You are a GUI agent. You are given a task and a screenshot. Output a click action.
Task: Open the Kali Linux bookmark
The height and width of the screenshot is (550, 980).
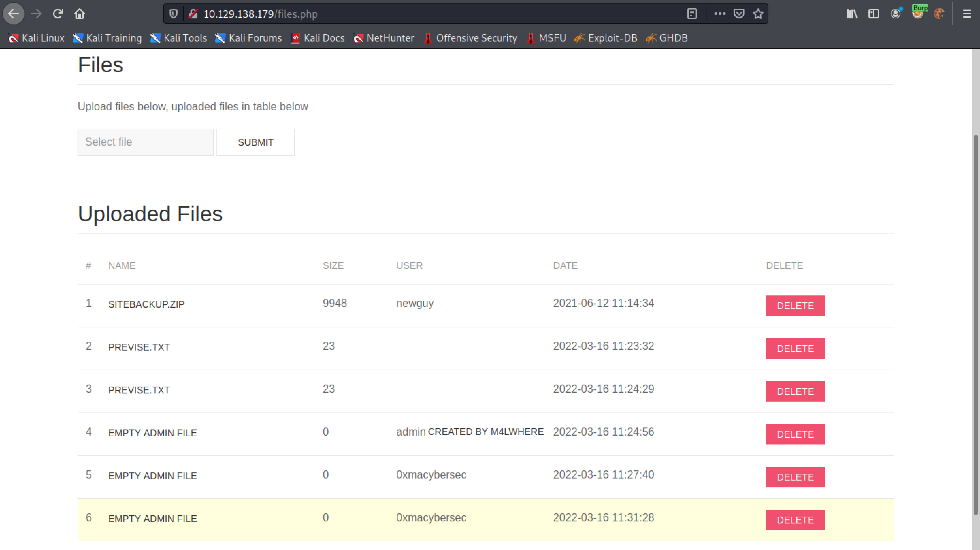(36, 38)
